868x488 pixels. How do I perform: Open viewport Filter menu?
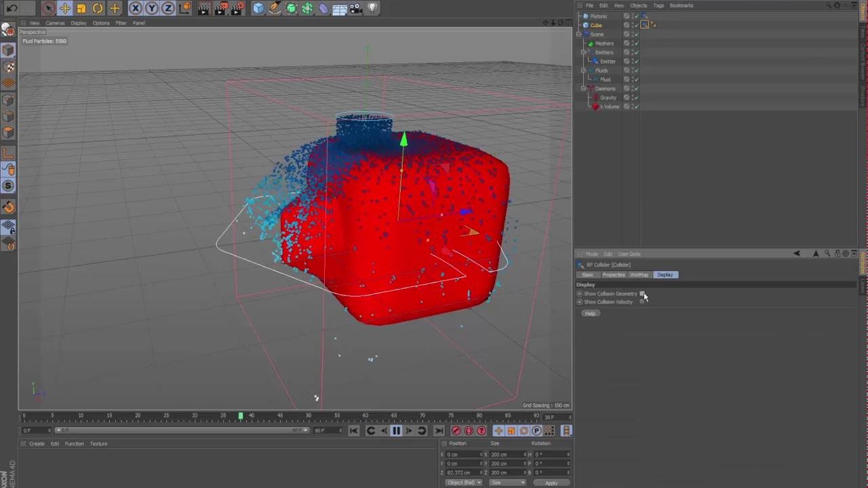tap(121, 23)
